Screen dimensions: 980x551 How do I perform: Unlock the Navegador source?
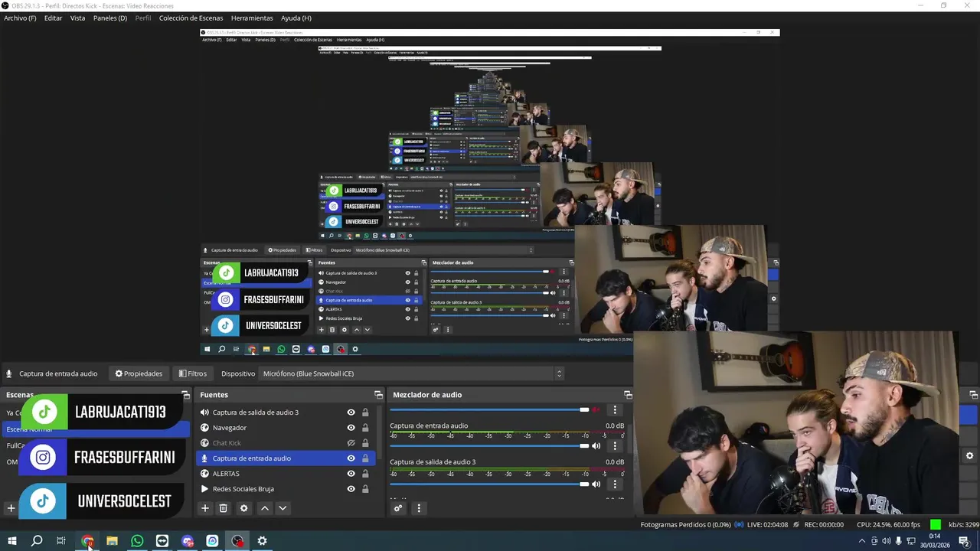point(365,428)
